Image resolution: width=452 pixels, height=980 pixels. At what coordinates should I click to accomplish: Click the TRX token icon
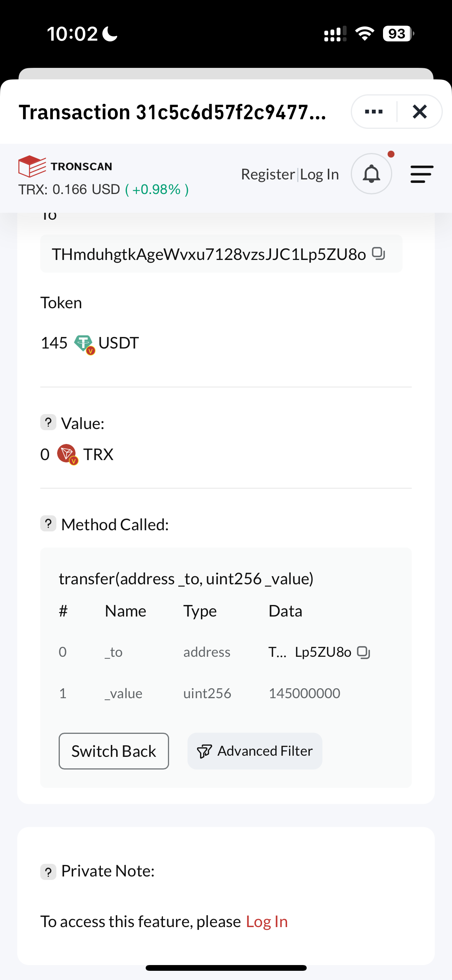[67, 454]
